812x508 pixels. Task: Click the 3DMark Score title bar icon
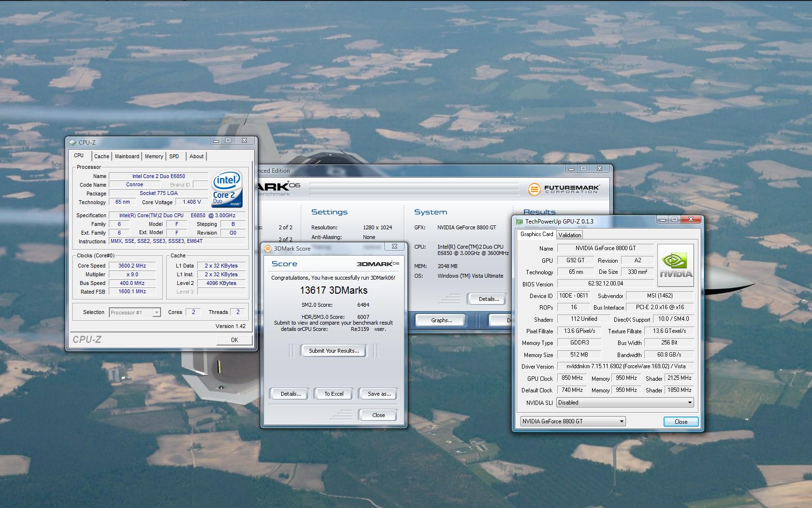(x=268, y=248)
